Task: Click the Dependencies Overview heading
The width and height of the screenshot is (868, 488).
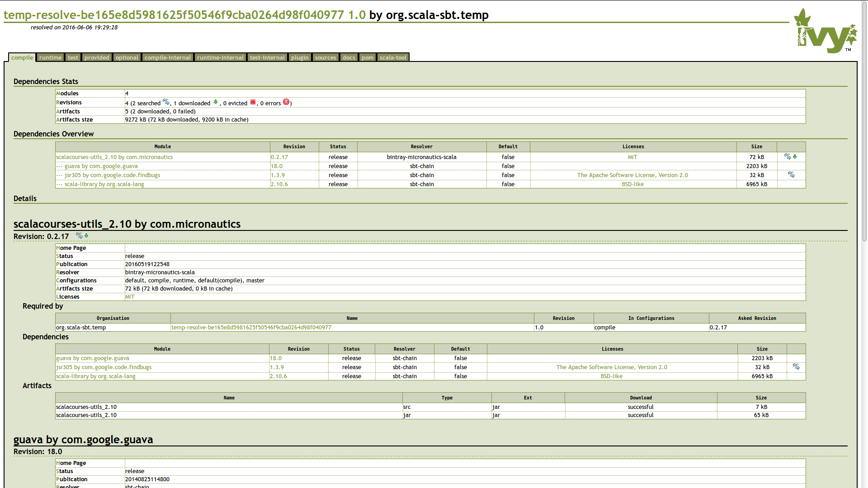Action: 54,134
